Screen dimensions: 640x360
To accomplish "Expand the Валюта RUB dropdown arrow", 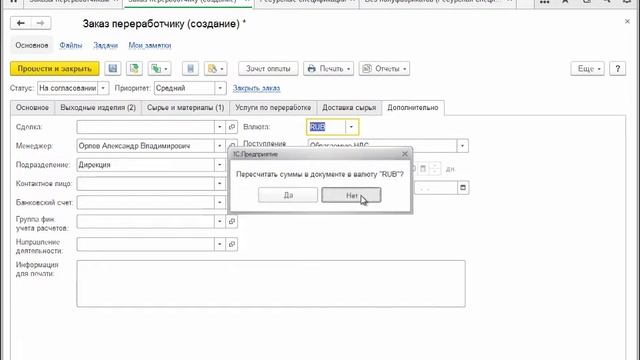I will [x=351, y=127].
